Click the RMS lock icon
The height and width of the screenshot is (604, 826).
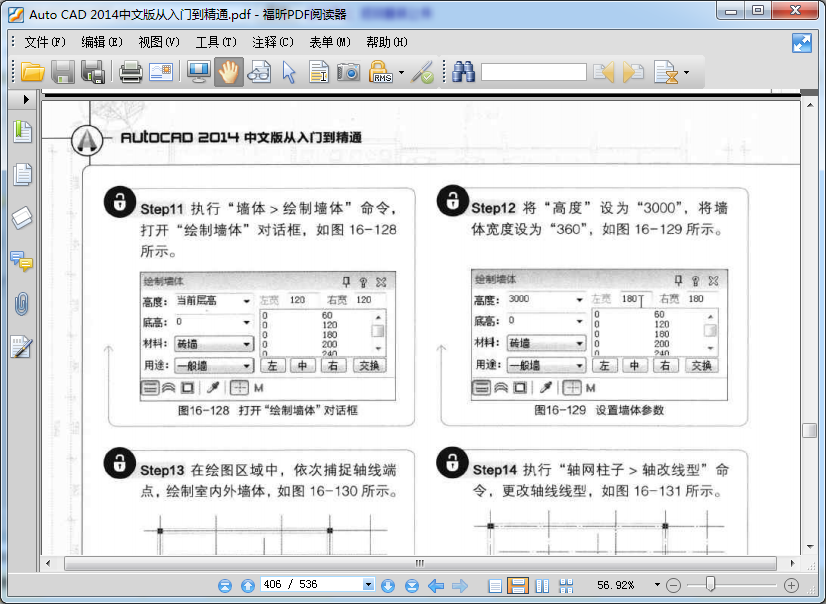click(x=380, y=72)
